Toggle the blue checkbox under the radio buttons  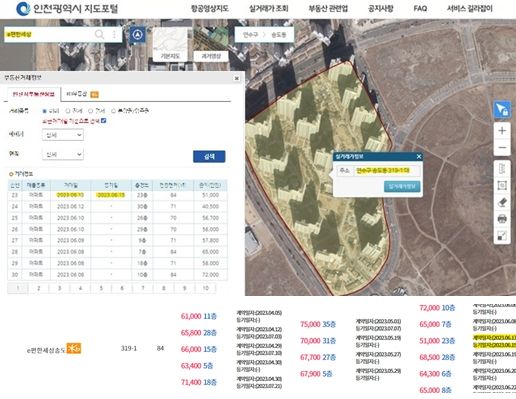pos(103,121)
